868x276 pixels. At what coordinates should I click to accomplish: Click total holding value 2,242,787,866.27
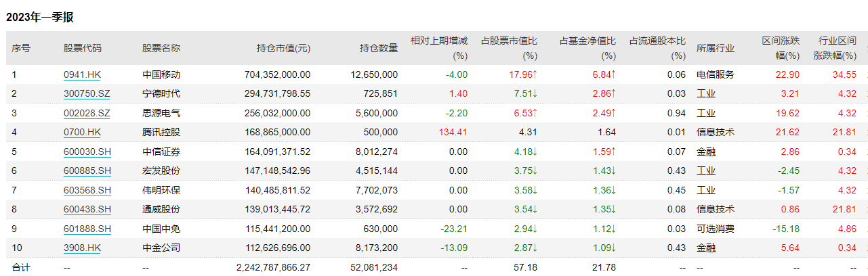pyautogui.click(x=273, y=268)
